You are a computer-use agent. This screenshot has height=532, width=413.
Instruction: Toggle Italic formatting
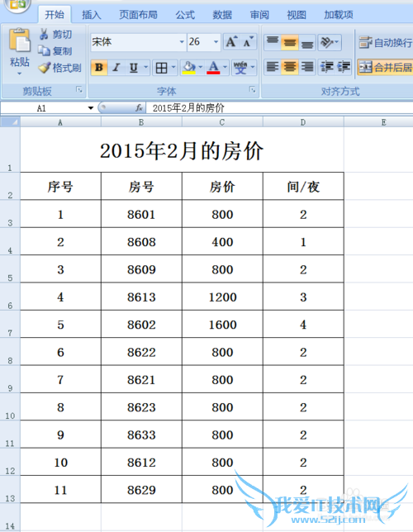(x=116, y=68)
